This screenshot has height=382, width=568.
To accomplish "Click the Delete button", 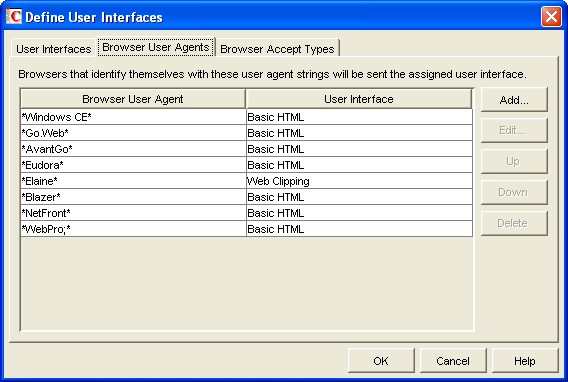I will (x=514, y=223).
